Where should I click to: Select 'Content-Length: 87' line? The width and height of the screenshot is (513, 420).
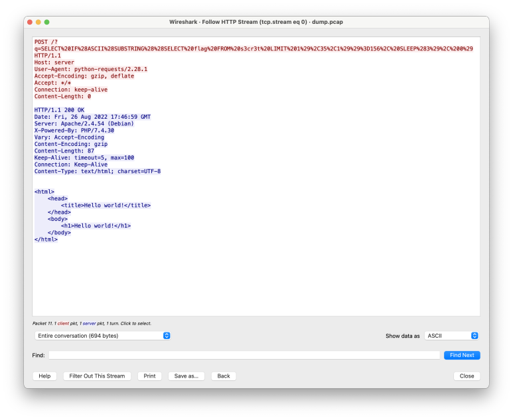tap(64, 151)
